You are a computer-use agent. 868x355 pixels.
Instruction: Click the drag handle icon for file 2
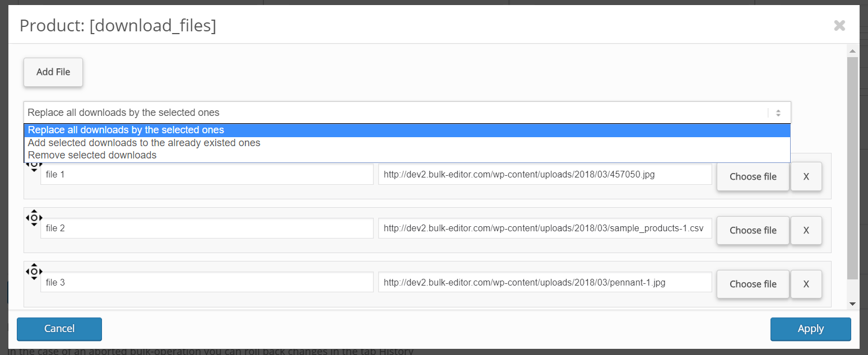[34, 217]
